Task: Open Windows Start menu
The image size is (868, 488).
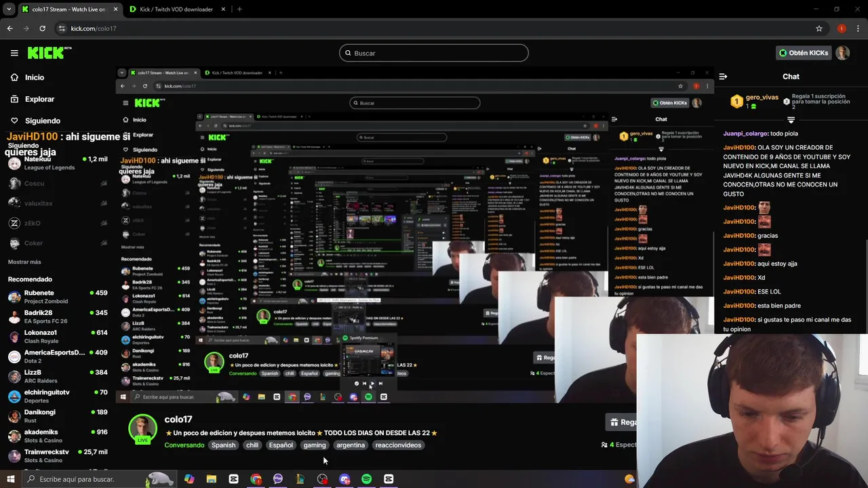Action: click(x=10, y=479)
